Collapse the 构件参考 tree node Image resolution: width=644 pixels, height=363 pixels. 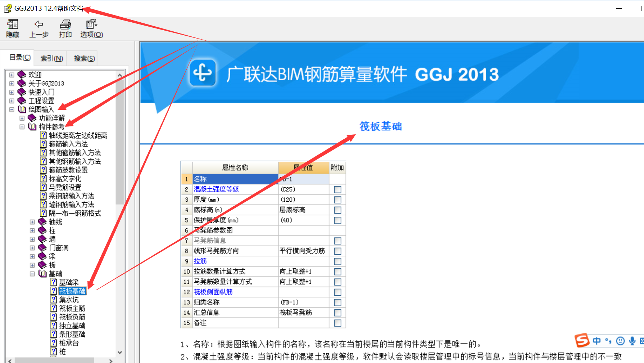click(x=22, y=127)
